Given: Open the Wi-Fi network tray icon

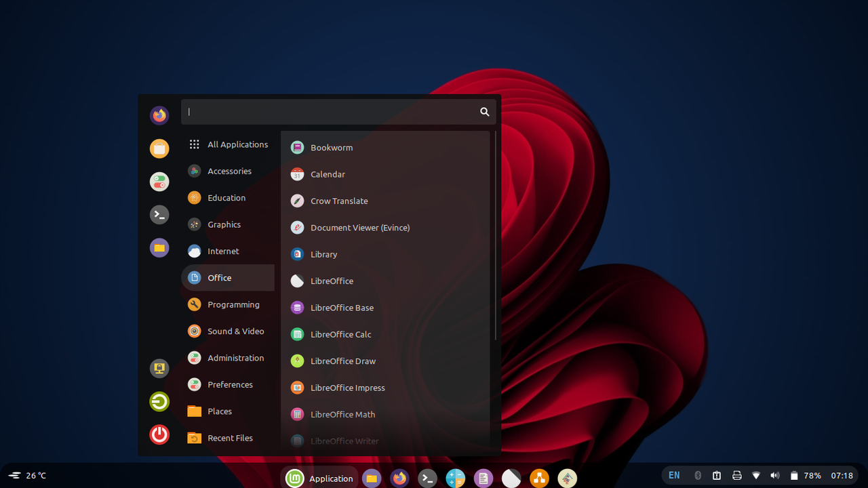Looking at the screenshot, I should click(756, 476).
